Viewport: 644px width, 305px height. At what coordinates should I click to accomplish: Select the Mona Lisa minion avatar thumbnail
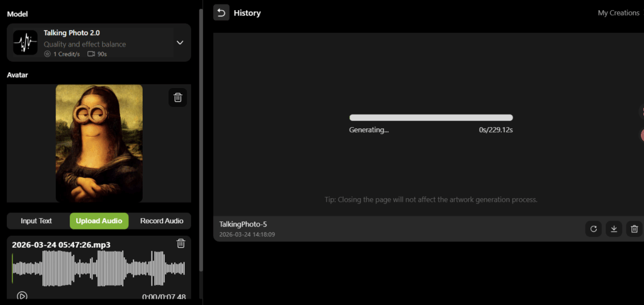99,143
